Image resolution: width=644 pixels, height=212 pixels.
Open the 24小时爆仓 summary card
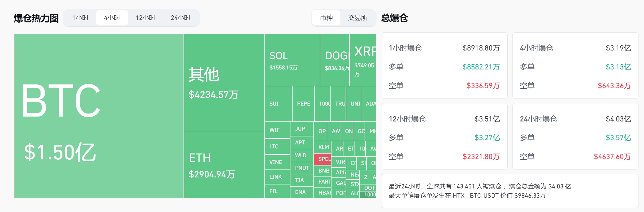pyautogui.click(x=575, y=136)
